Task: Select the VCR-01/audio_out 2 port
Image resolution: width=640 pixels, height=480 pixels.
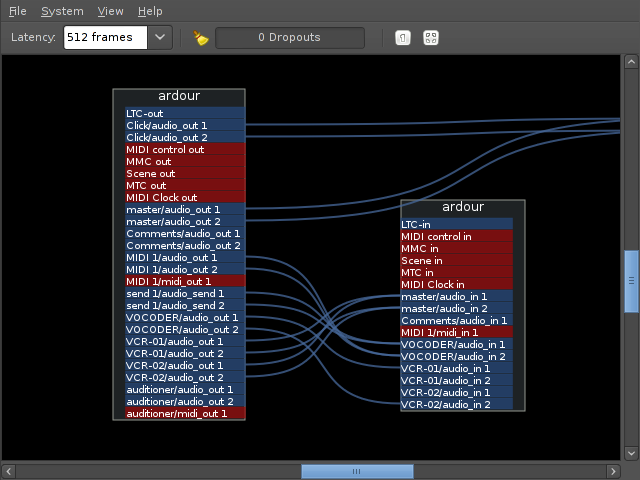Action: pyautogui.click(x=185, y=353)
